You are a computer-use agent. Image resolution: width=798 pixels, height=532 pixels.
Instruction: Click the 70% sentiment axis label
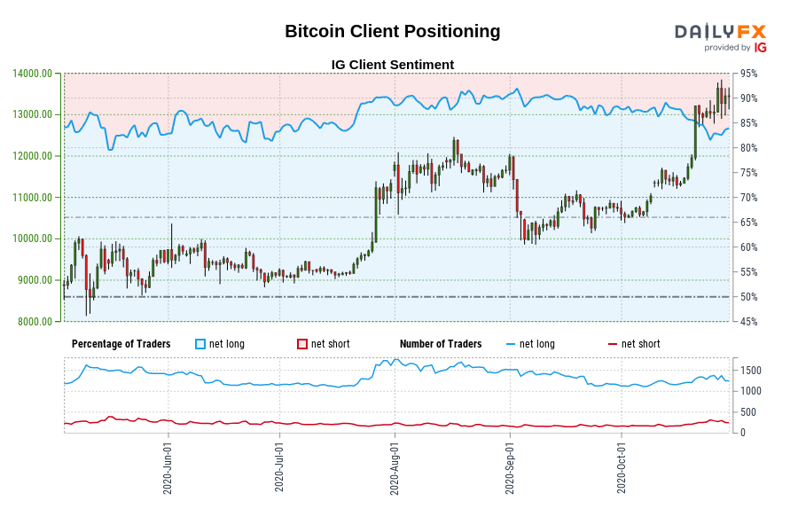(x=748, y=198)
